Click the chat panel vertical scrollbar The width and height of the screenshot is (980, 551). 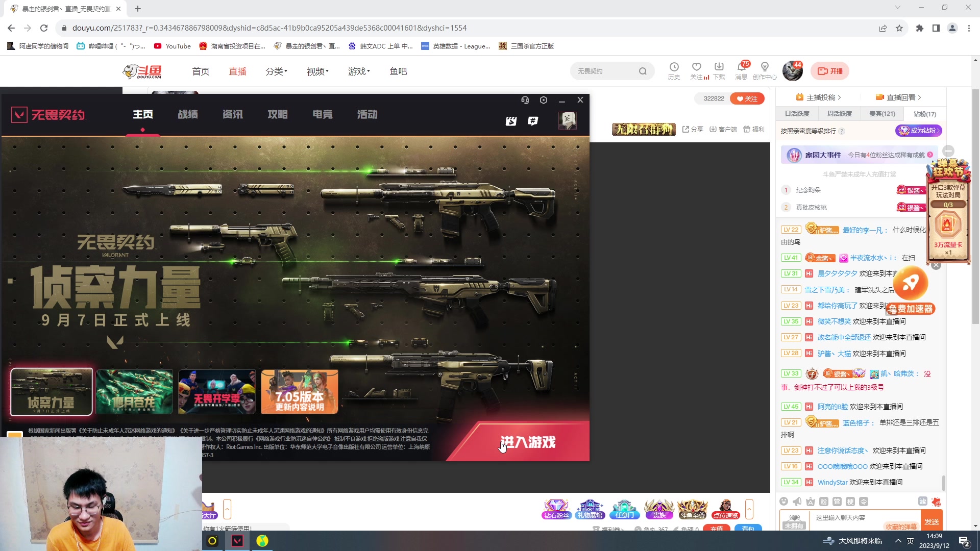[943, 482]
